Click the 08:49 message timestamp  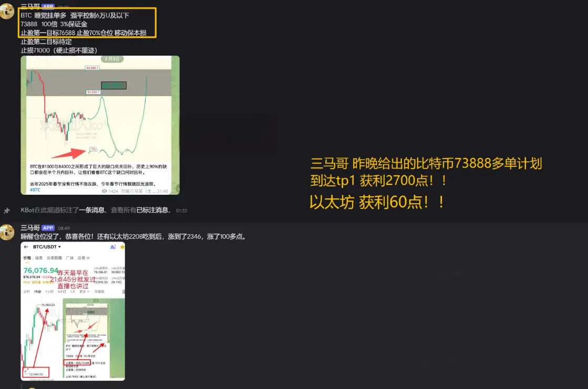pos(64,228)
